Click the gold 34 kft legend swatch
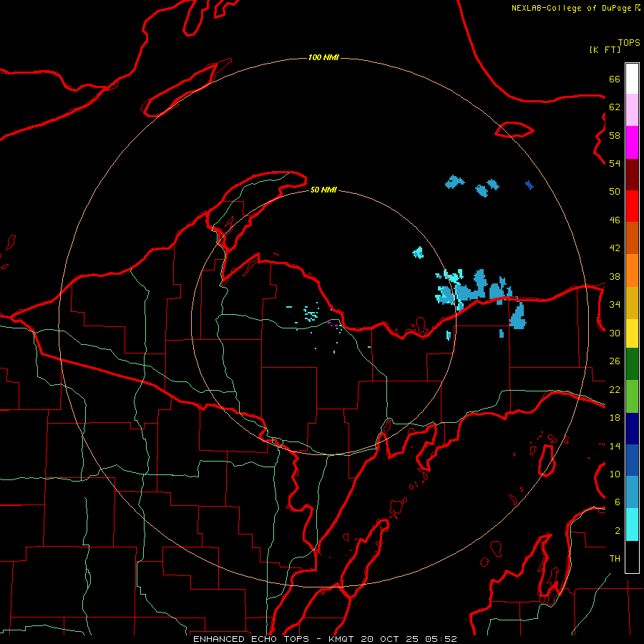Viewport: 644px width, 644px height. (632, 303)
